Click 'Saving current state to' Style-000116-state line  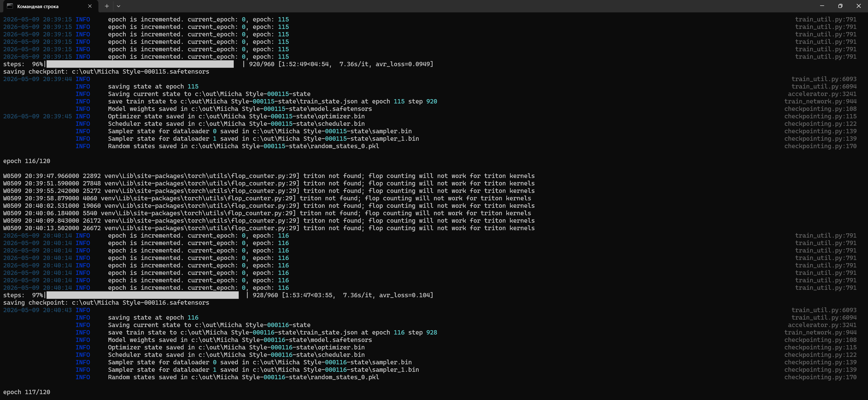pos(209,325)
